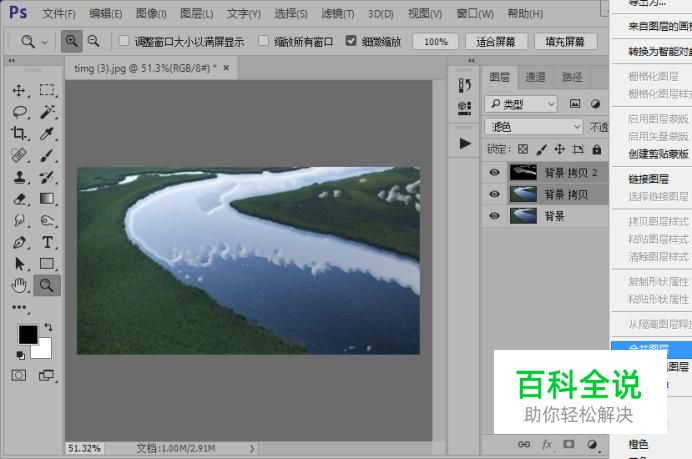Select the Rectangular Marquee tool
The width and height of the screenshot is (692, 459).
click(x=47, y=90)
